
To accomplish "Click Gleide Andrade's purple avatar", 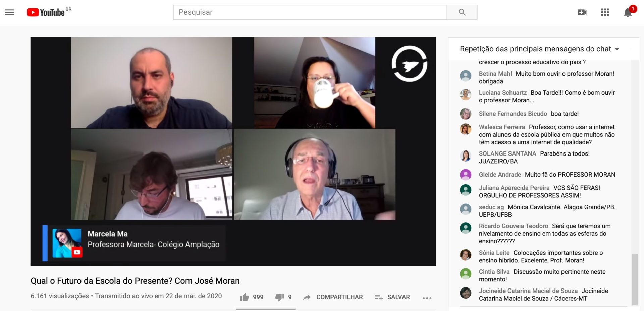I will tap(466, 175).
